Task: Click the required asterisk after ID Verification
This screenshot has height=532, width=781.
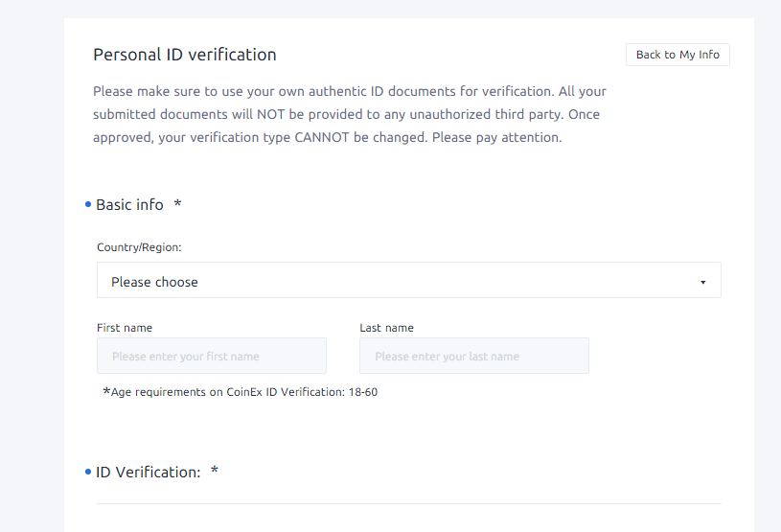Action: 215,471
